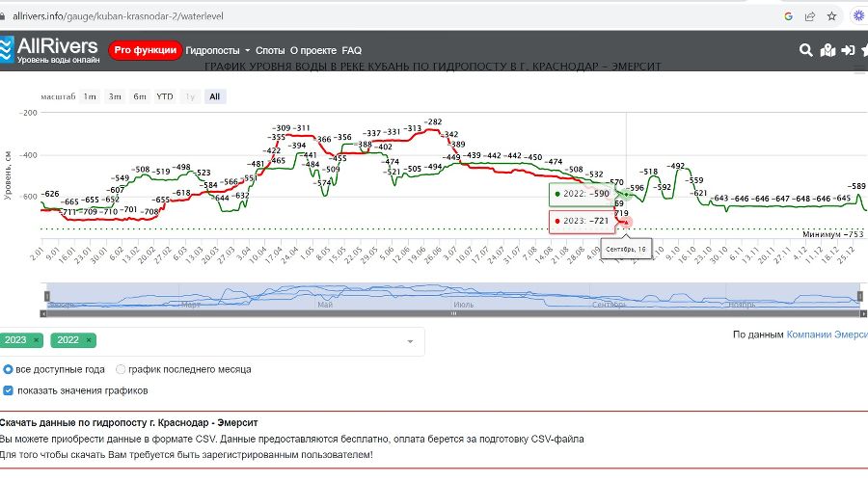Set chart scale to 3m

tap(115, 96)
